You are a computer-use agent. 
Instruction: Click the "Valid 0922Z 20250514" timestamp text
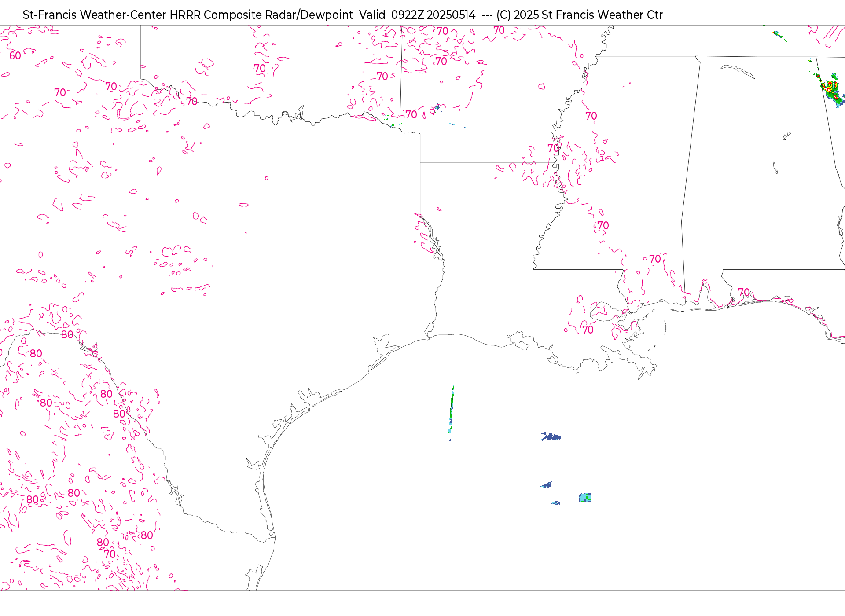coord(417,15)
